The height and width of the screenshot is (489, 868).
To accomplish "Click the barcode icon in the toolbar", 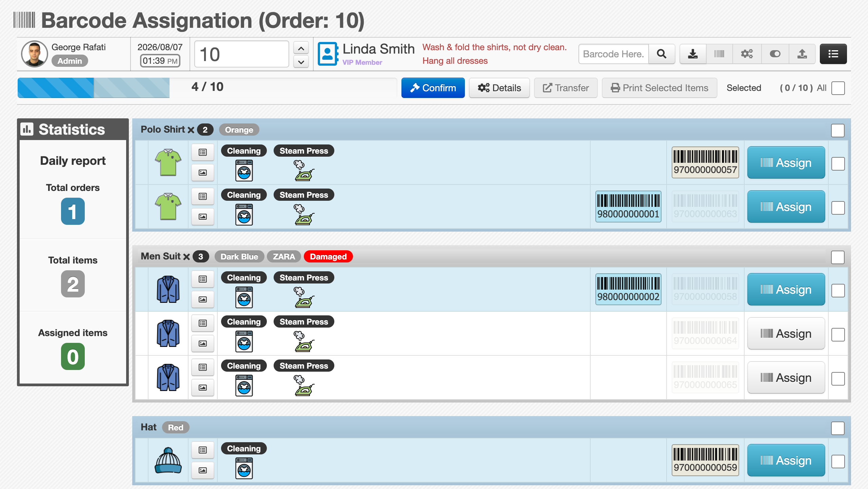I will pyautogui.click(x=719, y=54).
